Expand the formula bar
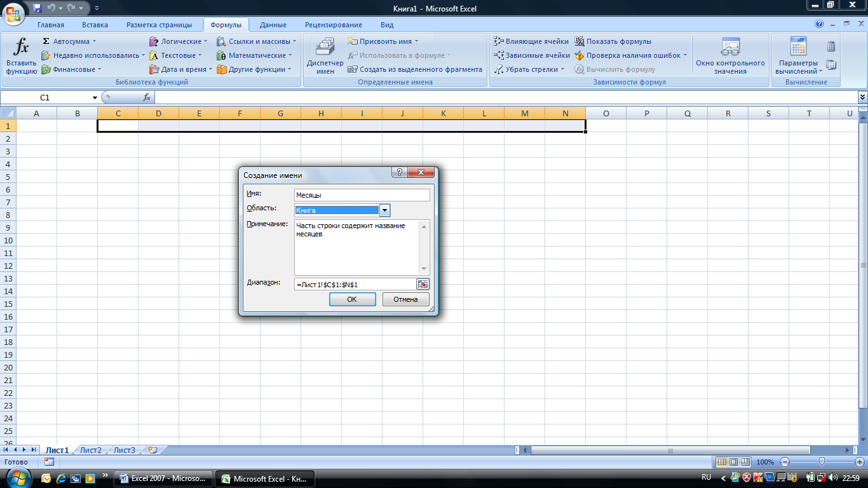The width and height of the screenshot is (868, 488). click(x=862, y=97)
